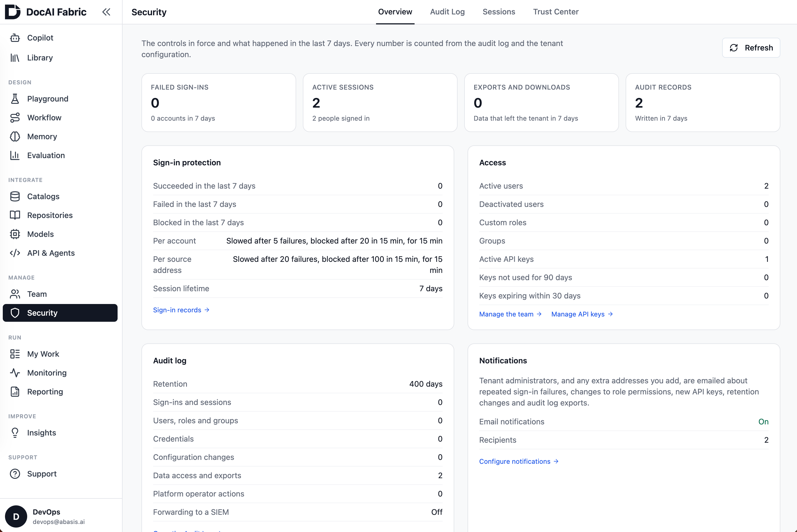Follow the Manage API keys link

pos(582,314)
